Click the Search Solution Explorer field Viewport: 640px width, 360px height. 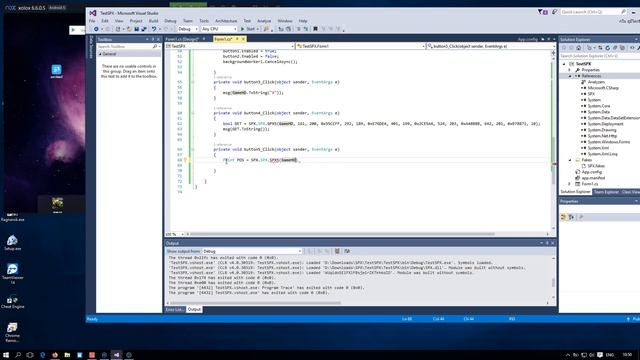pyautogui.click(x=599, y=56)
